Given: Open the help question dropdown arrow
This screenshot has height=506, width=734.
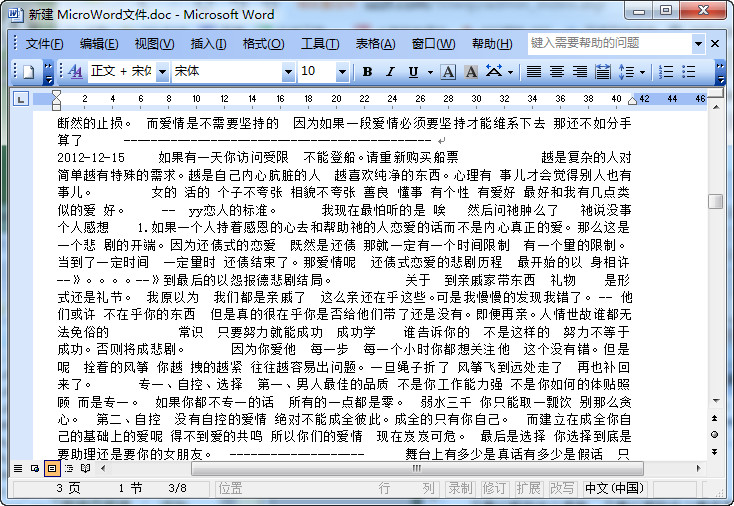Looking at the screenshot, I should click(698, 44).
